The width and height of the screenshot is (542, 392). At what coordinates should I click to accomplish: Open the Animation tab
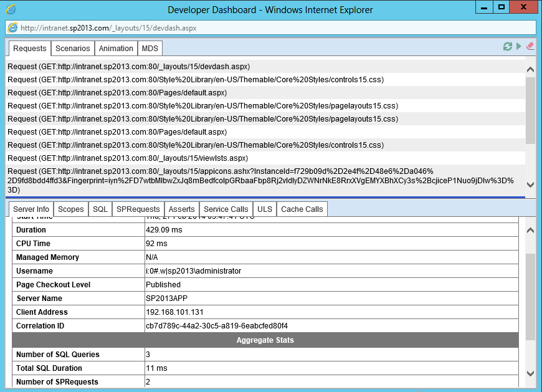[116, 49]
